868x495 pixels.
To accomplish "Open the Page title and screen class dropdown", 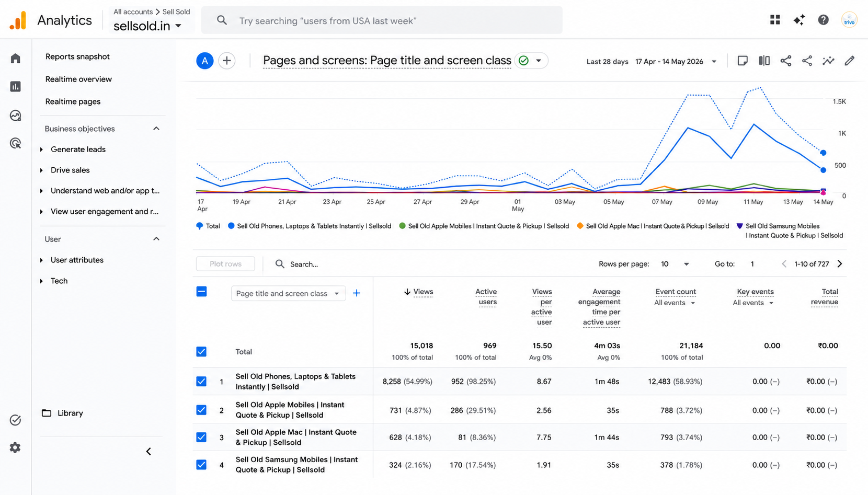I will pyautogui.click(x=288, y=293).
